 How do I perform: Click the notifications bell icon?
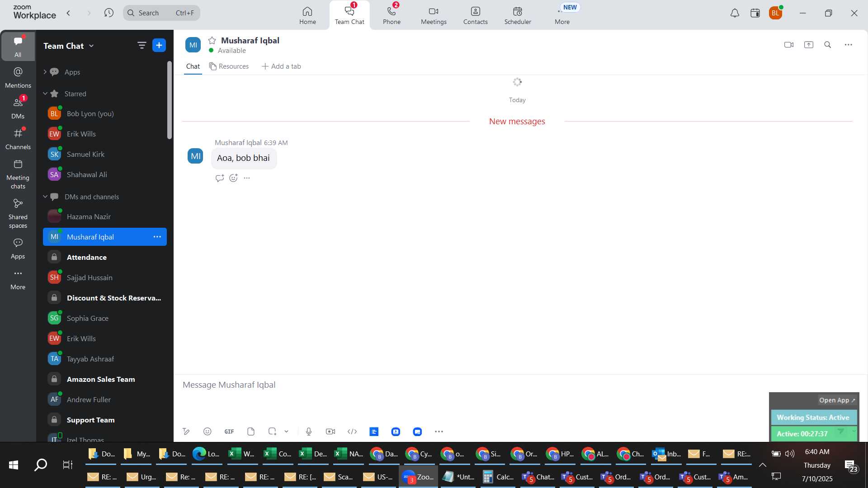[x=735, y=13]
